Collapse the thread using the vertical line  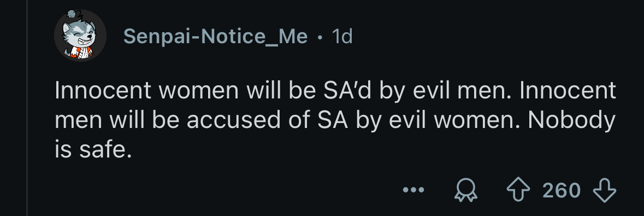pyautogui.click(x=27, y=108)
